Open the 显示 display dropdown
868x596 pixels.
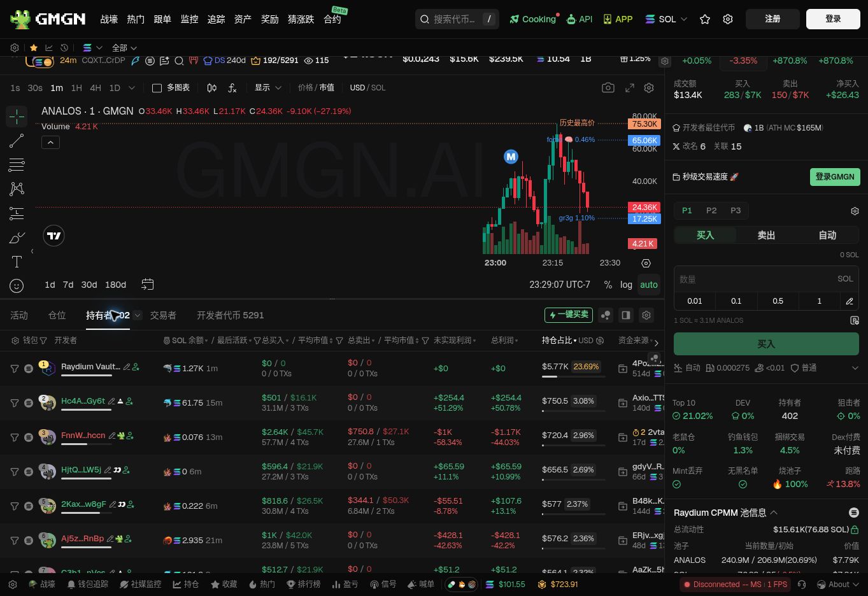point(267,88)
